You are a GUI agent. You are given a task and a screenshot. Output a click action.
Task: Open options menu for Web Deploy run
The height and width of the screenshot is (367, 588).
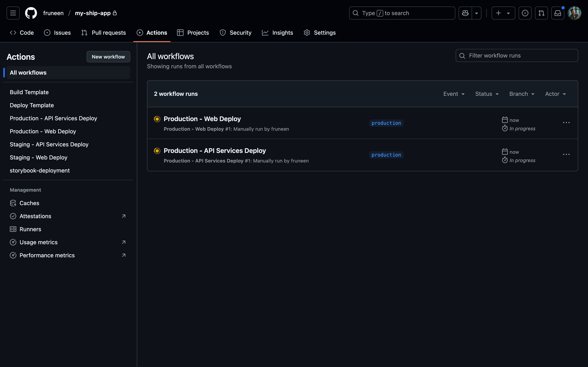click(x=566, y=123)
